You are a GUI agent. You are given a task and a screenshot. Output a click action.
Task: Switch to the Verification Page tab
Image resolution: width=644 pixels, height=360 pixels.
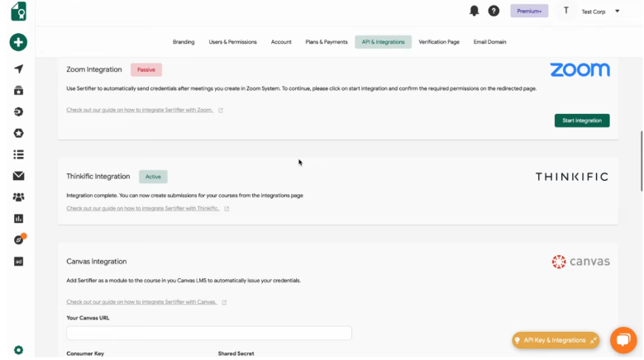pos(439,42)
